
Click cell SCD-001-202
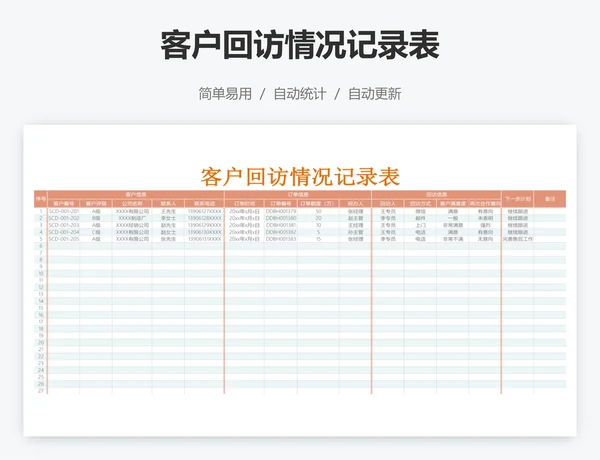coord(64,218)
